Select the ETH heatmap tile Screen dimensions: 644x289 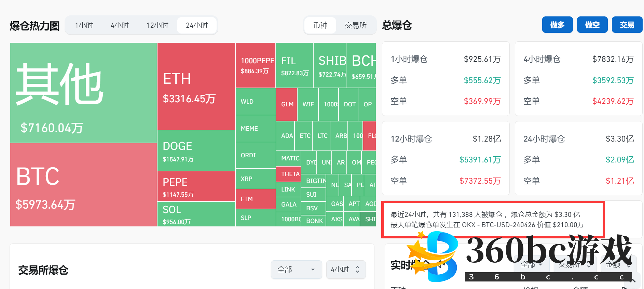196,87
